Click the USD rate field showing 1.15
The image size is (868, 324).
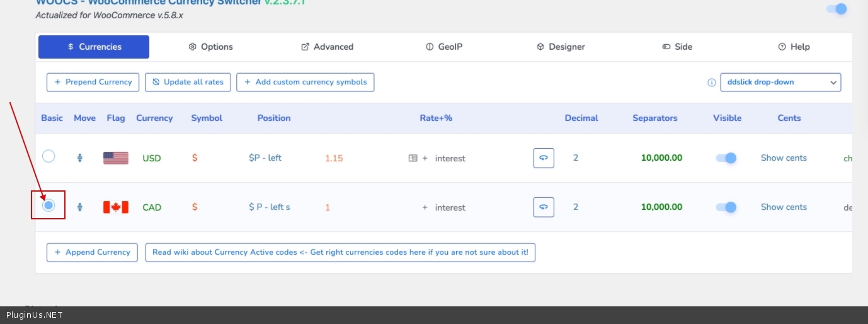tap(334, 158)
